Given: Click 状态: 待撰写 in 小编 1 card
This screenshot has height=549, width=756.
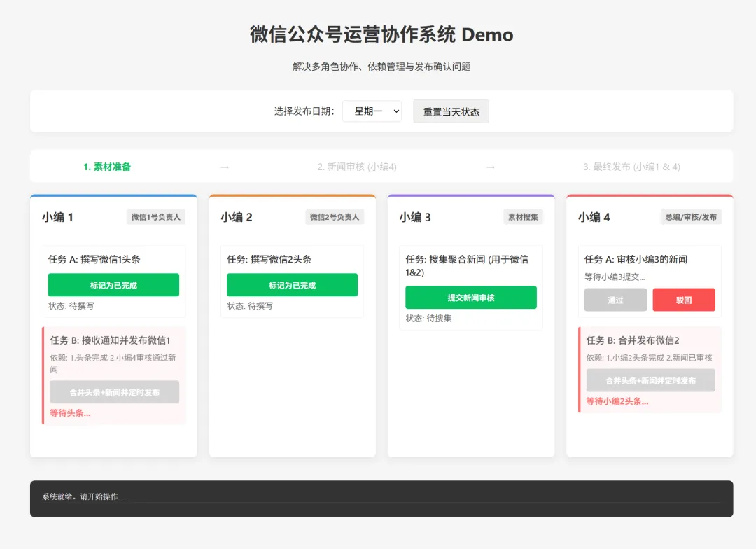Looking at the screenshot, I should [71, 306].
